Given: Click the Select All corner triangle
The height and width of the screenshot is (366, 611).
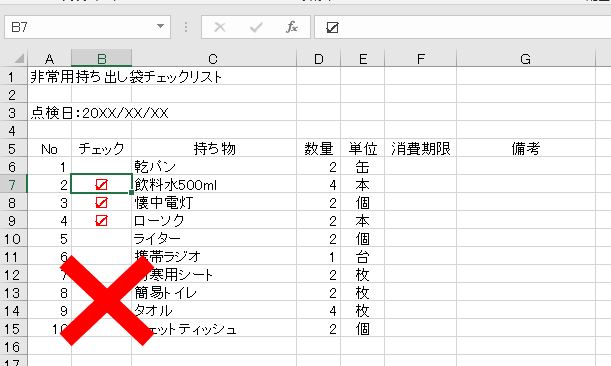Looking at the screenshot, I should (19, 59).
